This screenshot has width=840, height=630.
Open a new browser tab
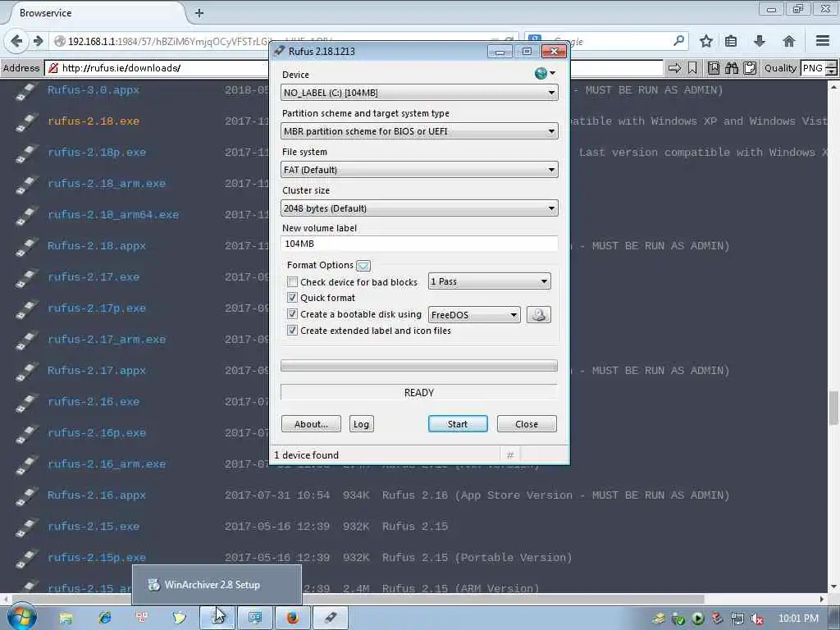(x=199, y=13)
